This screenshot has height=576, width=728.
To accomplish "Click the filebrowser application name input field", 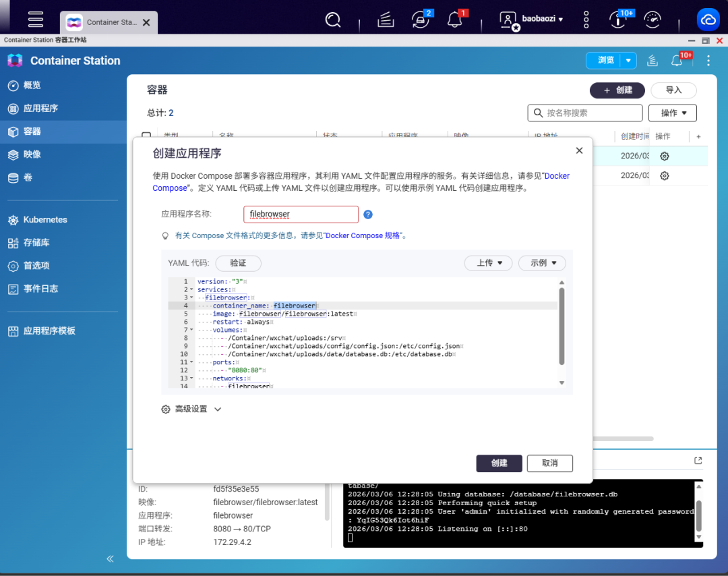I will tap(301, 214).
